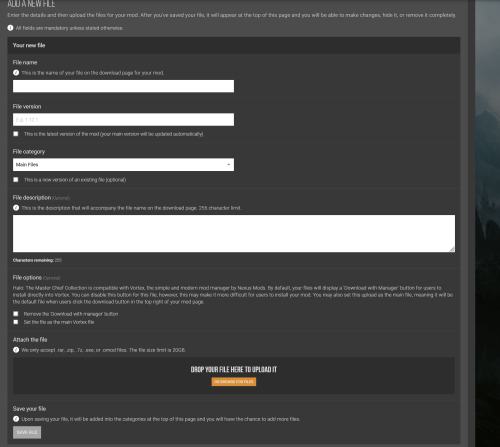Click the File category label
Image resolution: width=500 pixels, height=447 pixels.
29,152
